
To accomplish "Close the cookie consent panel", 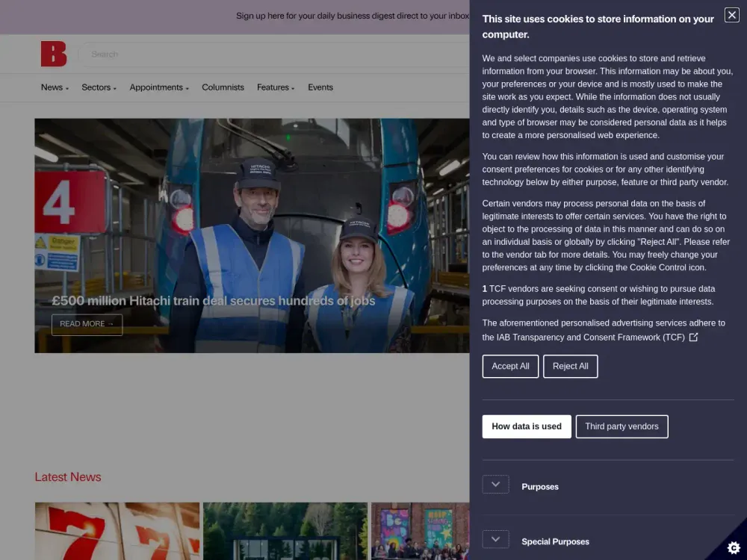I will click(x=731, y=16).
